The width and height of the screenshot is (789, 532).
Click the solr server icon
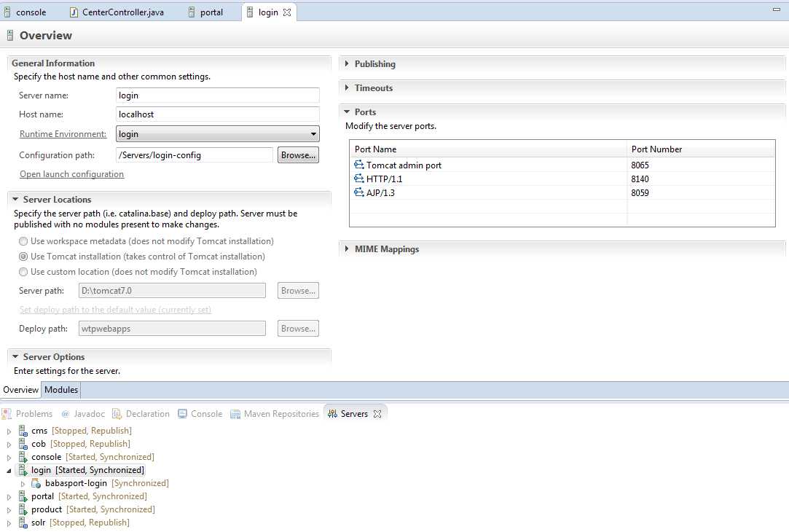23,523
